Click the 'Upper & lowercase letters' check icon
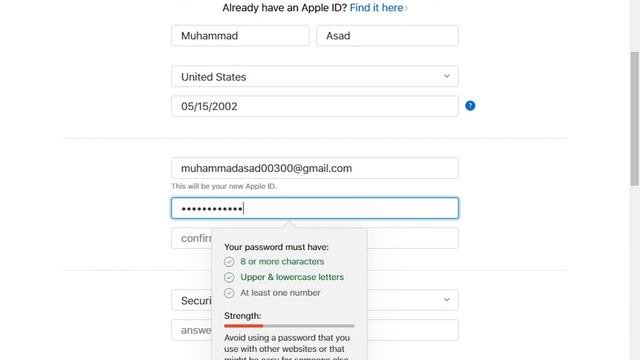The height and width of the screenshot is (360, 640). point(229,277)
